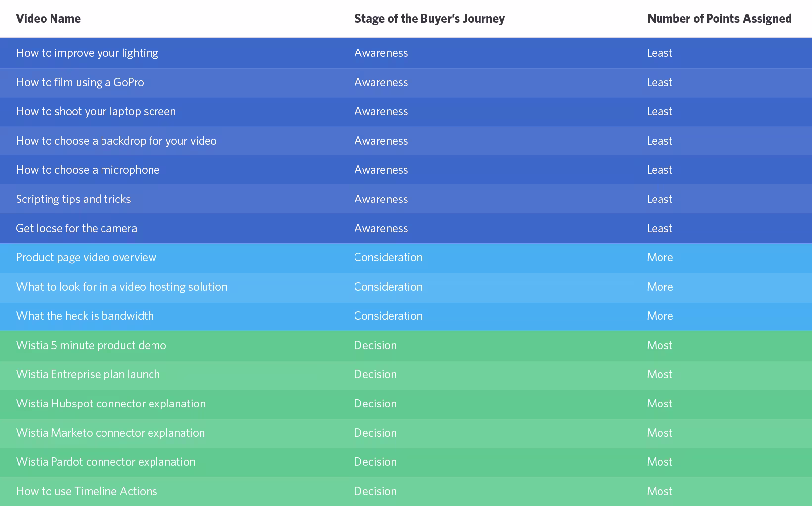Click "Most" in the Hubspot connector row
The height and width of the screenshot is (506, 812).
tap(660, 404)
